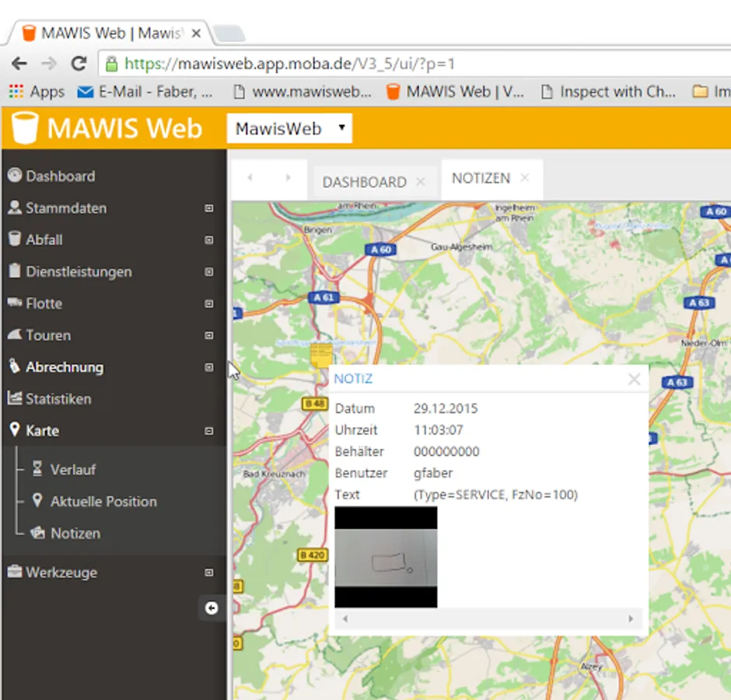Collapse the Karte menu section
The height and width of the screenshot is (700, 731).
click(x=209, y=431)
